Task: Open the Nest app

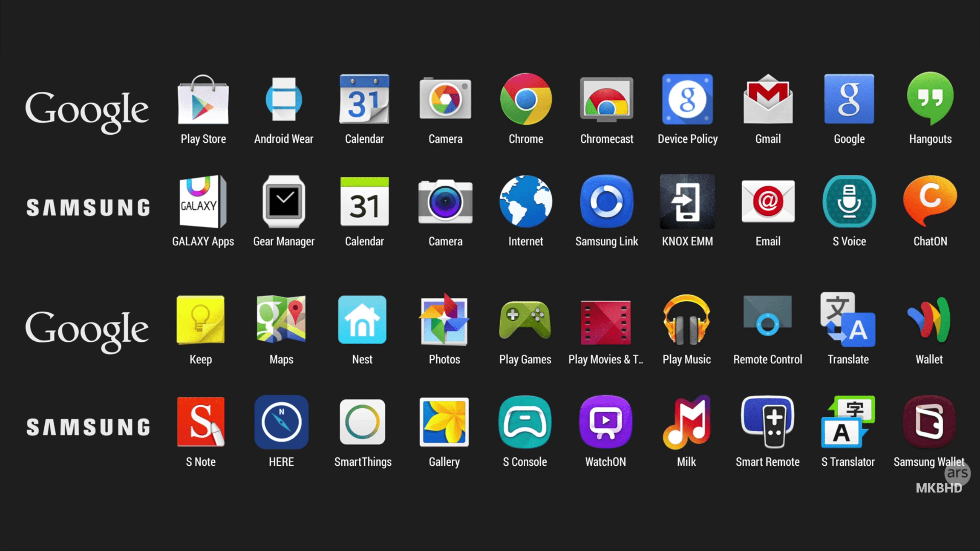Action: coord(362,320)
